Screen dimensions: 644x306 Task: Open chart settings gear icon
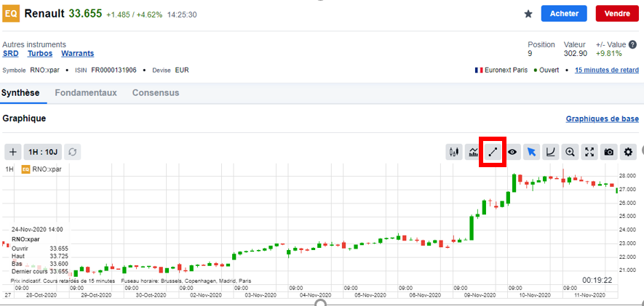(628, 152)
